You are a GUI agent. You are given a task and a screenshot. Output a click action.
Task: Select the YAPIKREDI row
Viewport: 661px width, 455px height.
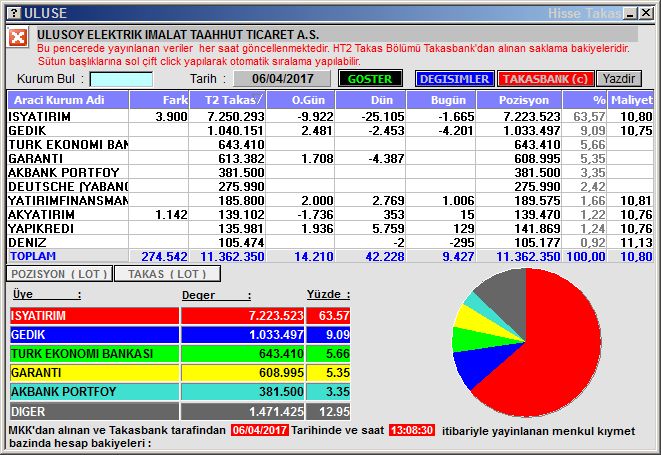pyautogui.click(x=330, y=228)
